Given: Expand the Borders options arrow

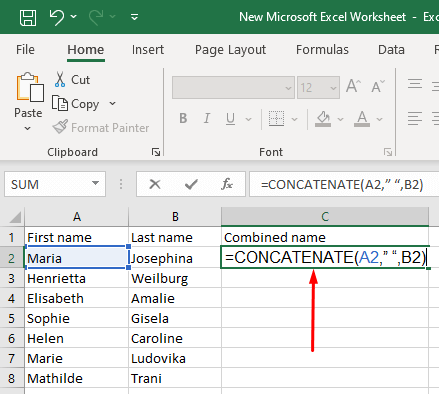Looking at the screenshot, I should click(294, 119).
